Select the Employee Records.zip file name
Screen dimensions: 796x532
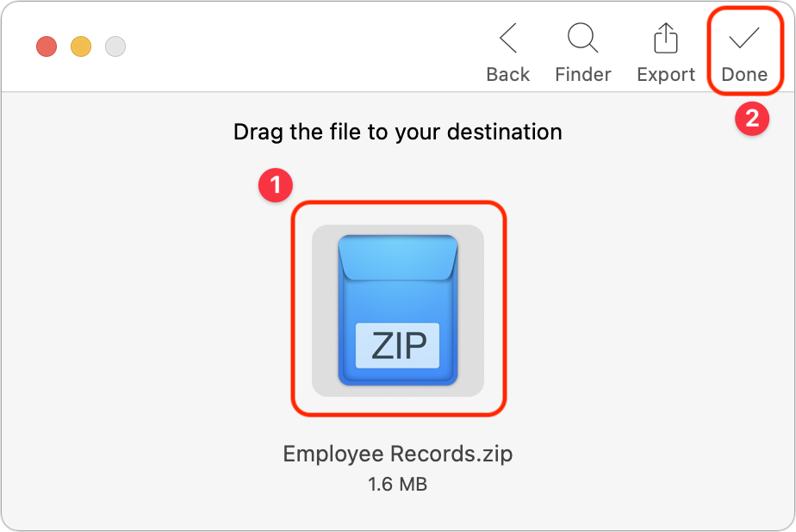[x=397, y=454]
